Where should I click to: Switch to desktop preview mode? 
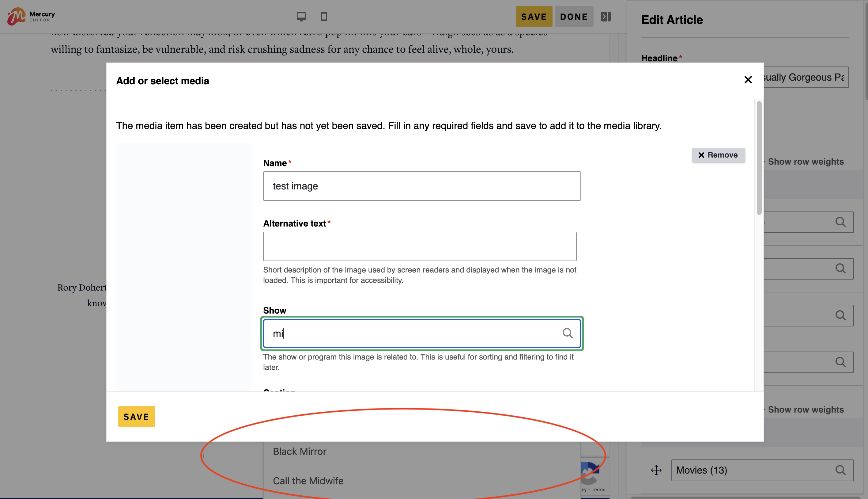click(x=301, y=16)
